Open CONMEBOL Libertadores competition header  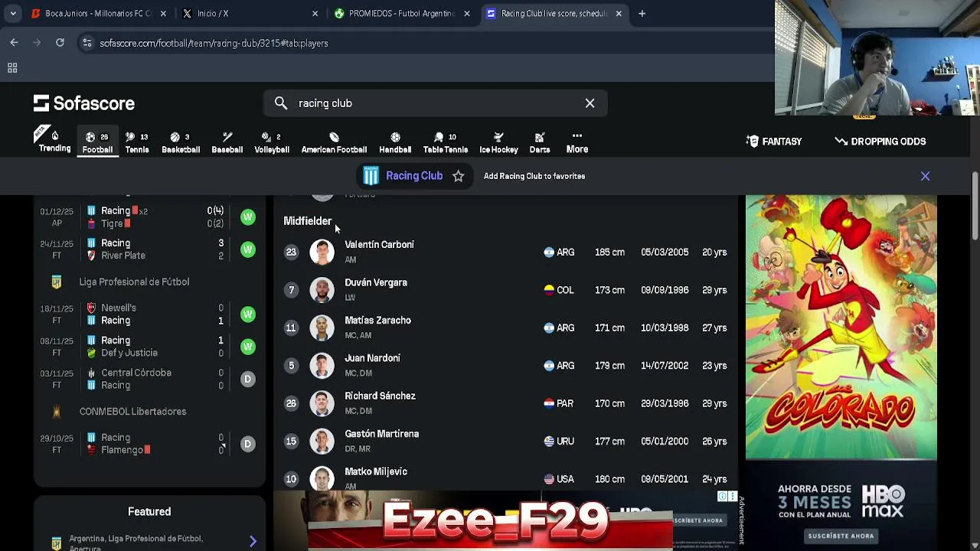click(x=132, y=411)
